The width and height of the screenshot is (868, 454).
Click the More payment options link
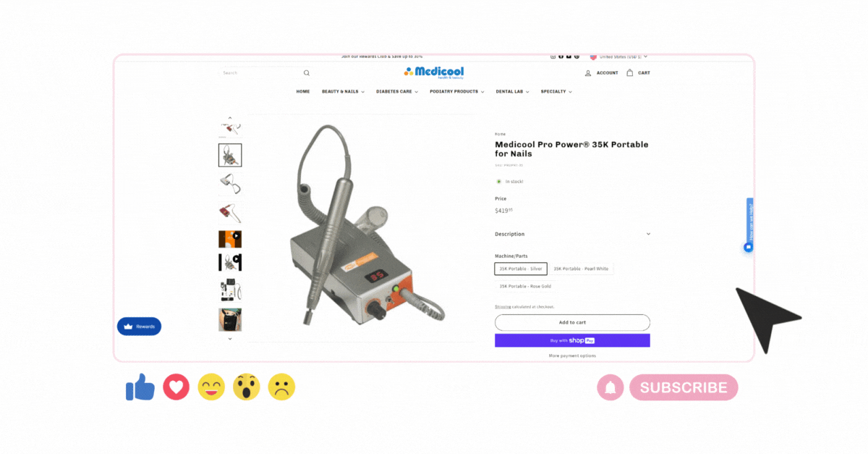click(572, 356)
